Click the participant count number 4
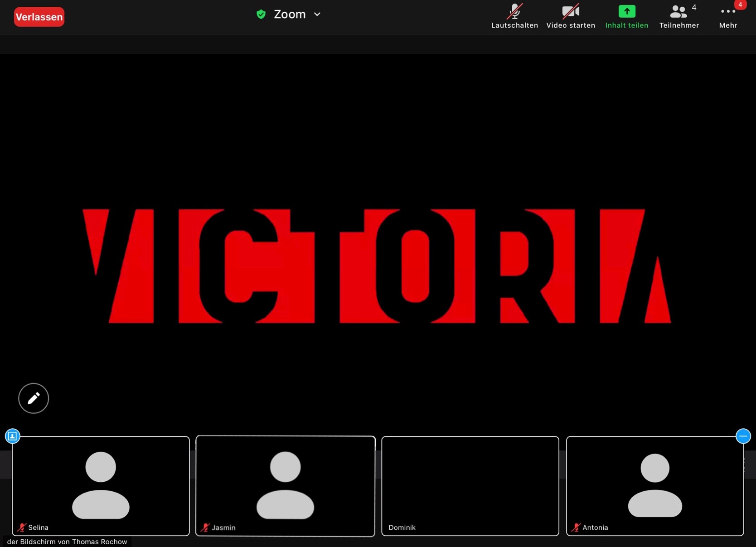Image resolution: width=756 pixels, height=547 pixels. [x=694, y=8]
